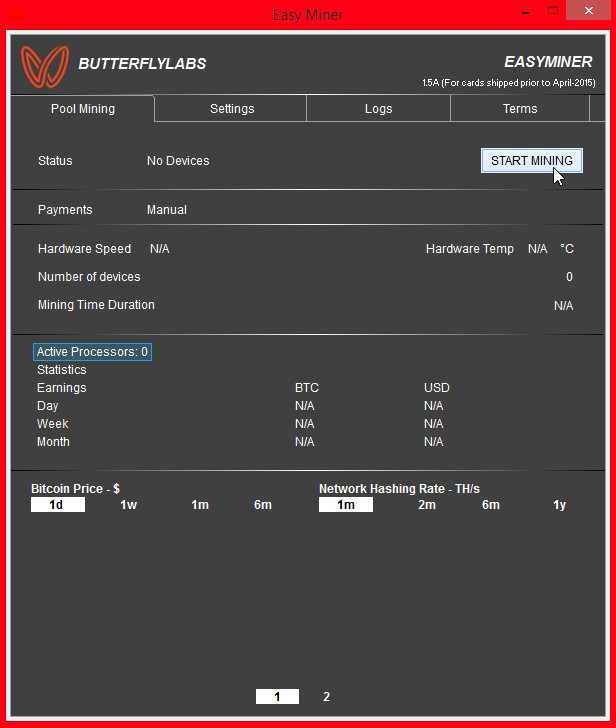The image size is (616, 728).
Task: Click the Day BTC N/A value
Action: click(305, 406)
